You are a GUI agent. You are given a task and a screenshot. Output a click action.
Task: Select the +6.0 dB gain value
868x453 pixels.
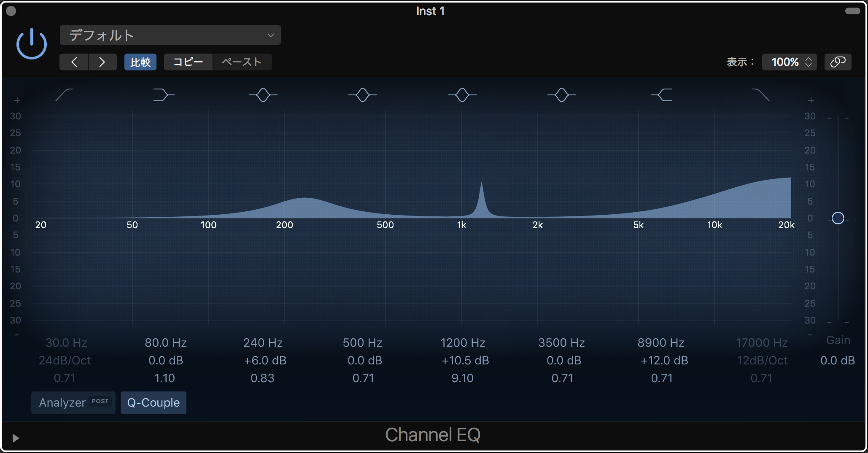pyautogui.click(x=265, y=360)
